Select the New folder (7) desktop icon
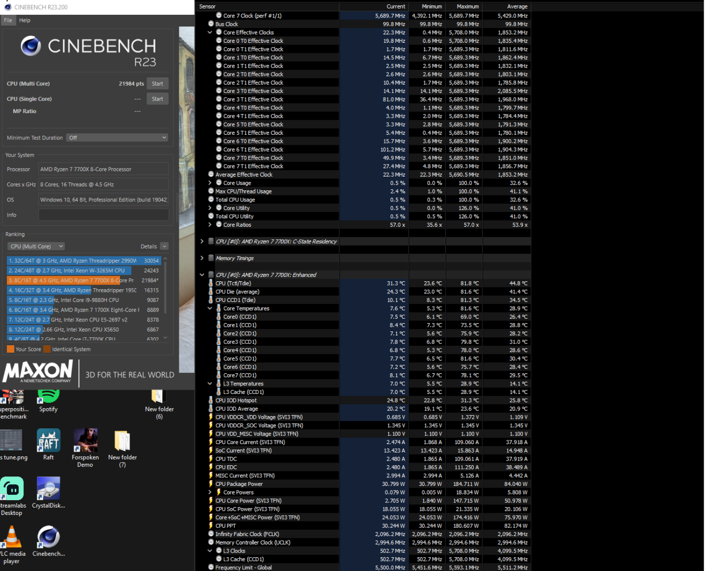 pyautogui.click(x=122, y=448)
